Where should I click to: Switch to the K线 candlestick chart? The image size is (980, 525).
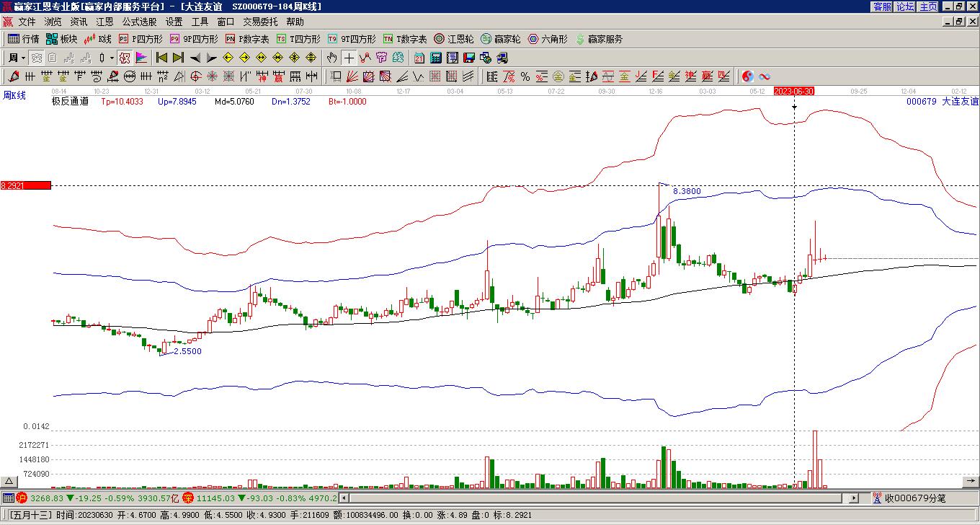point(98,39)
